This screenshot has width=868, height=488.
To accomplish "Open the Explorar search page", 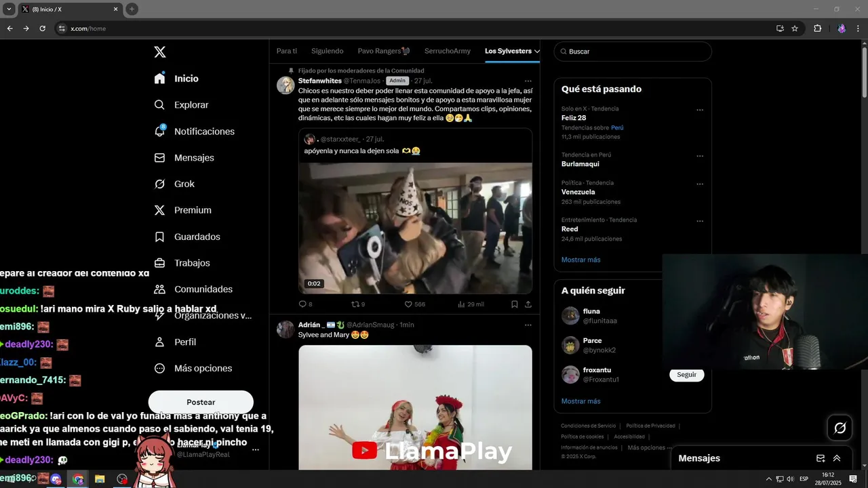I will (x=181, y=105).
